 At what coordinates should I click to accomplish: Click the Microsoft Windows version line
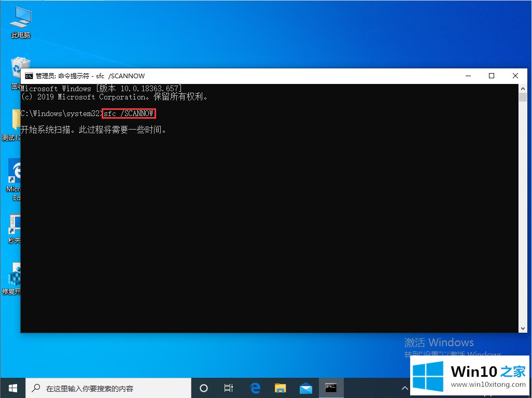tap(102, 89)
